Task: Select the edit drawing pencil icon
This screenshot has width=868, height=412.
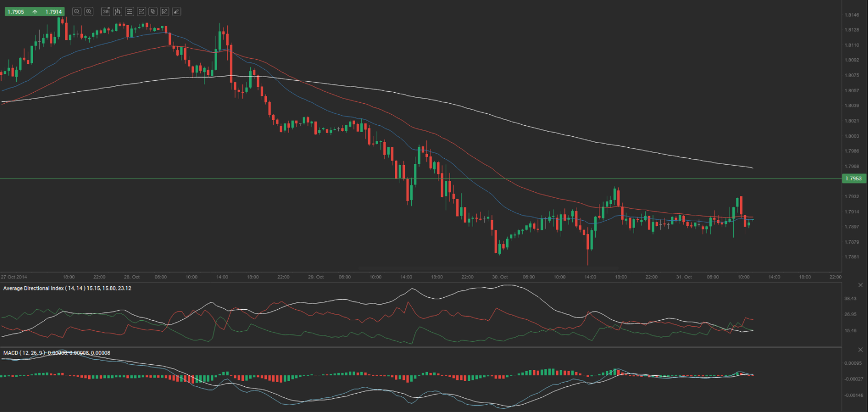Action: coord(165,12)
